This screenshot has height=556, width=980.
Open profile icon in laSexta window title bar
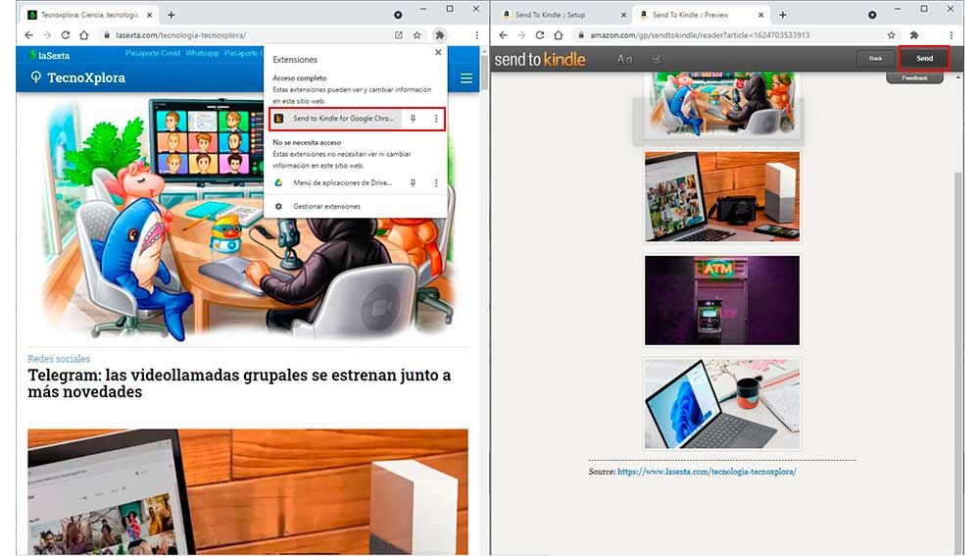(398, 15)
